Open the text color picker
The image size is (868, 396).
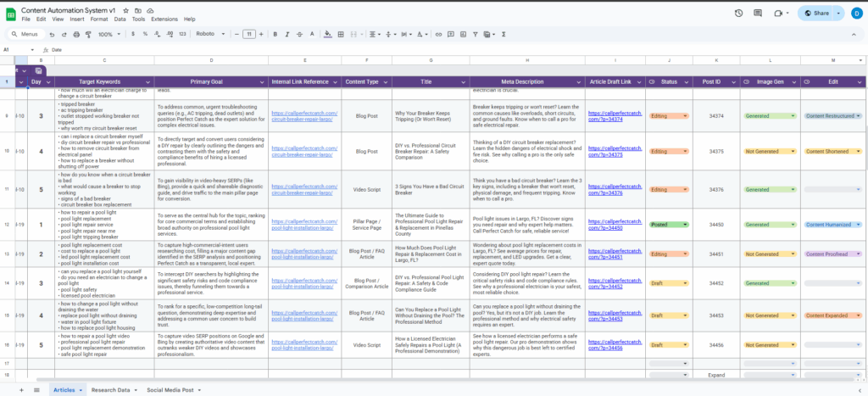pyautogui.click(x=312, y=34)
